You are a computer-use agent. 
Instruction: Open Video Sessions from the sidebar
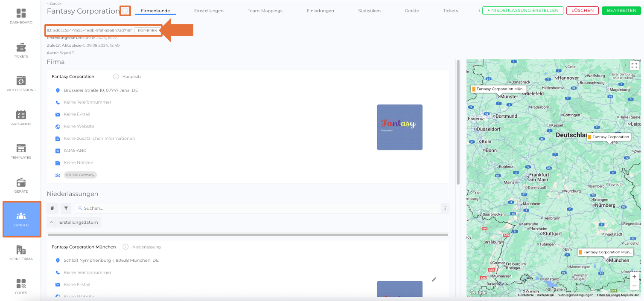[x=21, y=84]
